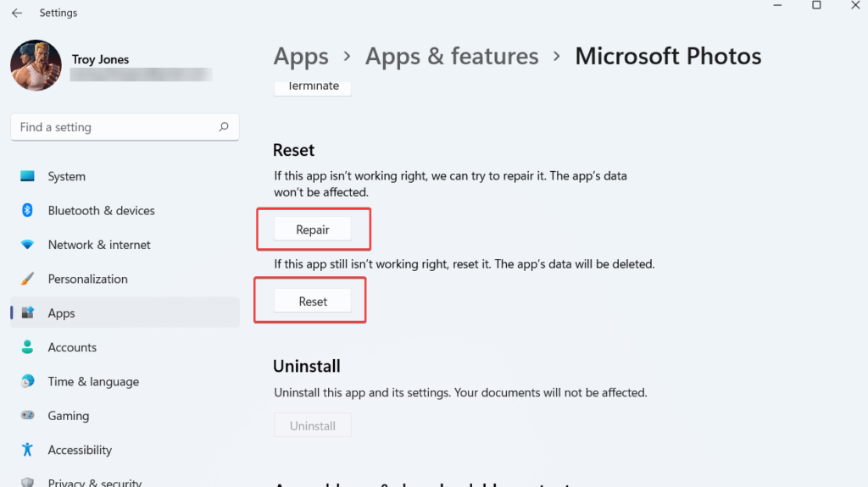Open System settings category

(125, 176)
